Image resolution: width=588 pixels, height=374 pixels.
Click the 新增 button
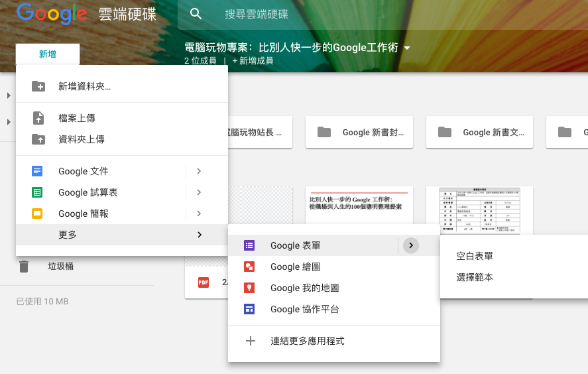point(48,54)
